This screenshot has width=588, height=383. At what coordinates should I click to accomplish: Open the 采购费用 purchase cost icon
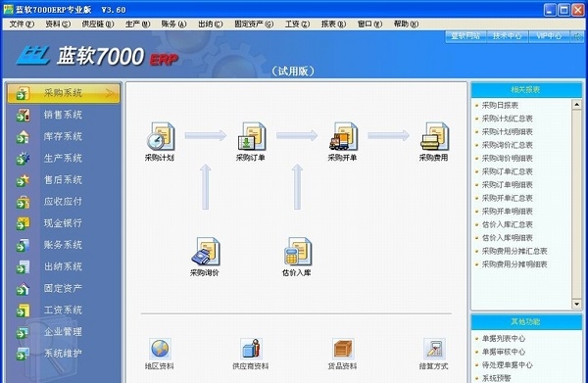[x=434, y=136]
